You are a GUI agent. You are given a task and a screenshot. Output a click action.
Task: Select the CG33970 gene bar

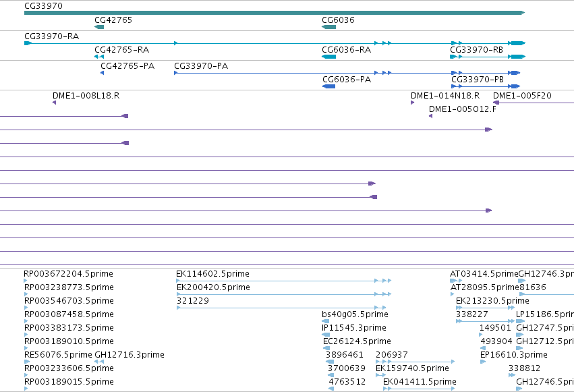click(275, 13)
